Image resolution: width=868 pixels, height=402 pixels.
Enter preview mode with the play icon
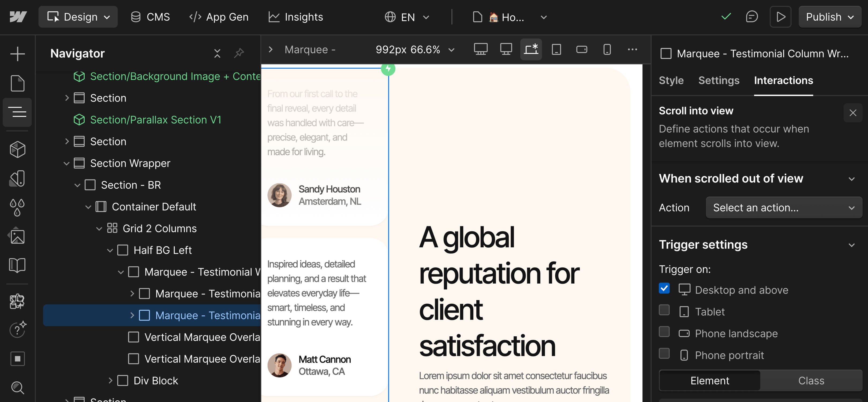point(780,17)
